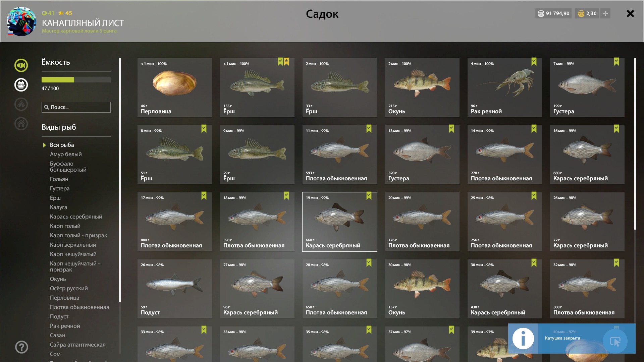Click the Ёмкость capacity progress bar
The width and height of the screenshot is (644, 362).
[76, 80]
